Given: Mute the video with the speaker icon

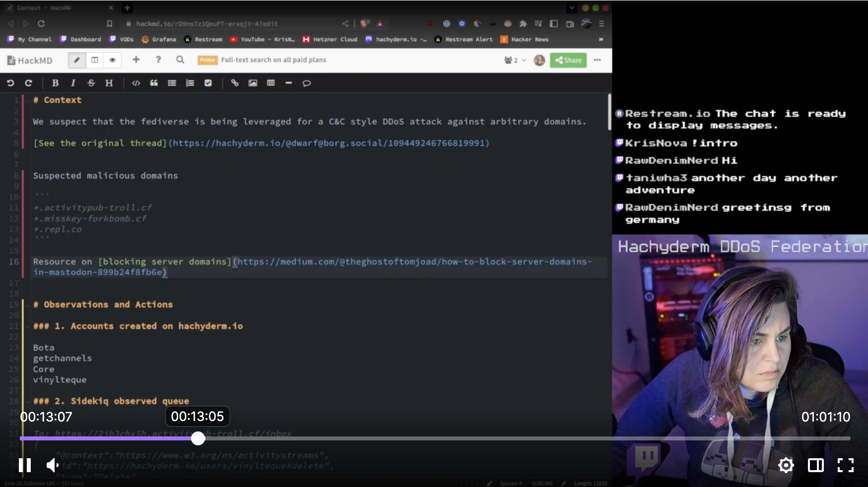Looking at the screenshot, I should point(53,465).
